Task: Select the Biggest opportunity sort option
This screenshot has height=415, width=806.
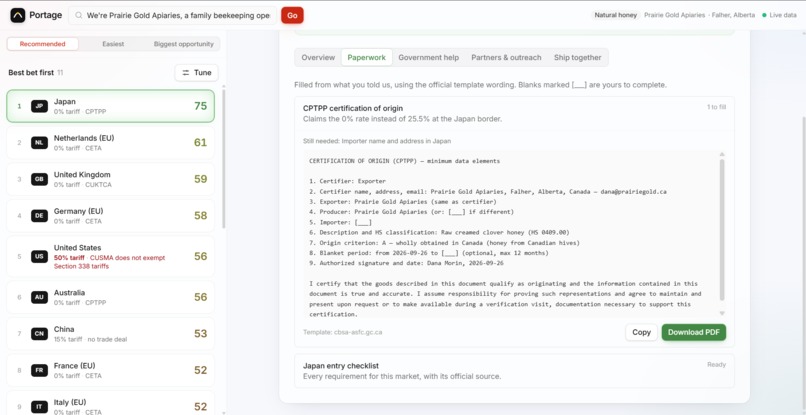Action: pos(184,44)
